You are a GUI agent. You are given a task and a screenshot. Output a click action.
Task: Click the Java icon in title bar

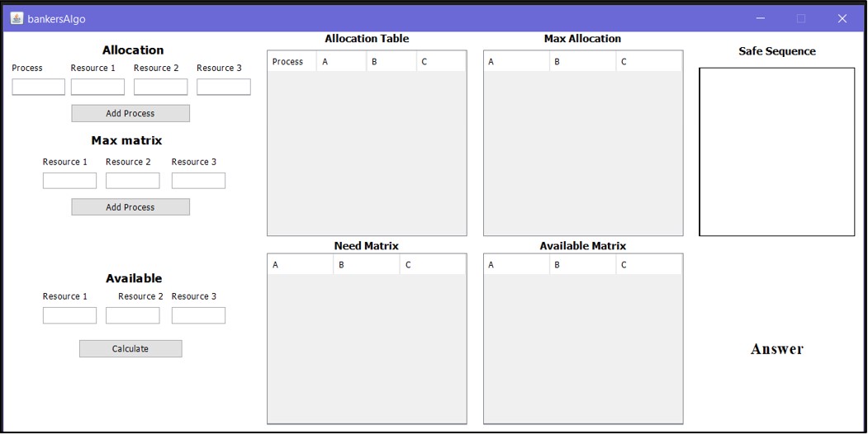click(x=17, y=18)
